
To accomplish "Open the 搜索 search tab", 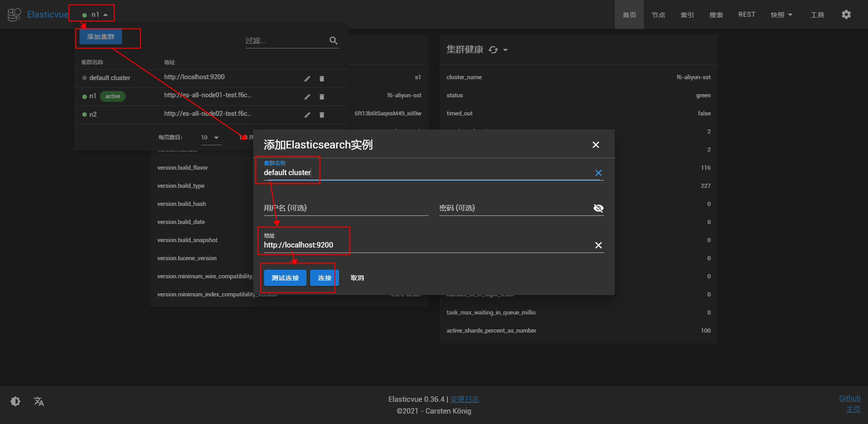I will (x=716, y=14).
